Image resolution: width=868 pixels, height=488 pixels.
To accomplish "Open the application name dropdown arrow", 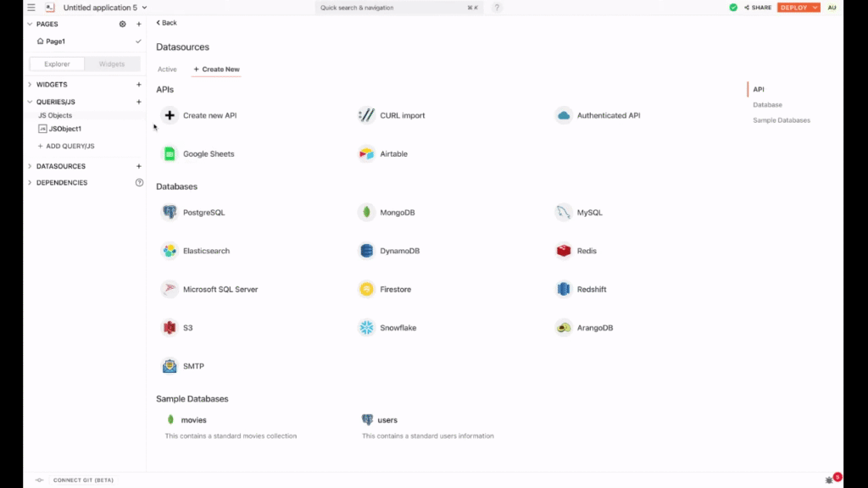I will click(x=144, y=8).
